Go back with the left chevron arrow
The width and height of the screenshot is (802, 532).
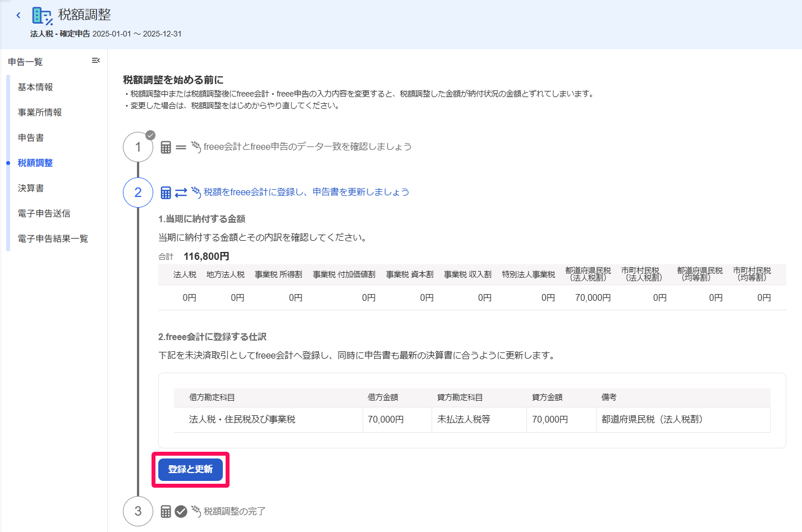(x=19, y=15)
